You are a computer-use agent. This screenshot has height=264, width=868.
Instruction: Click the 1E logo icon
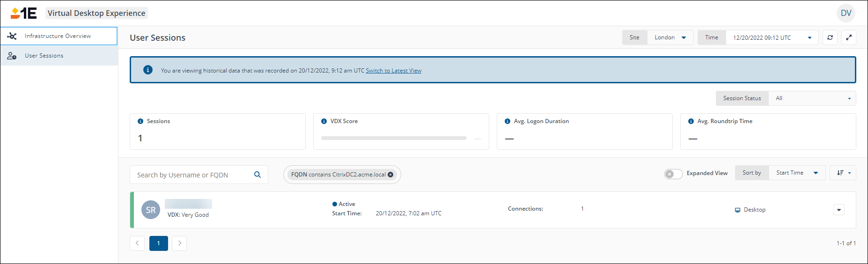[x=23, y=13]
